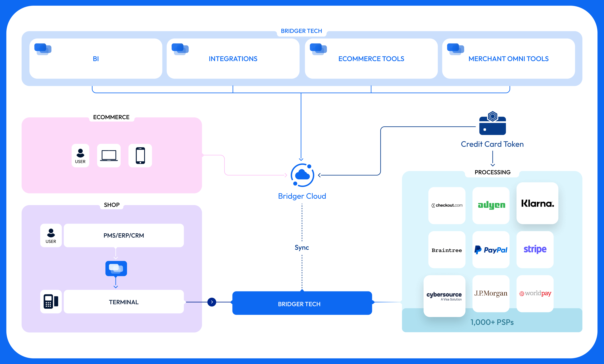Viewport: 604px width, 364px height.
Task: Select the checkout.com logo tile
Action: [447, 205]
